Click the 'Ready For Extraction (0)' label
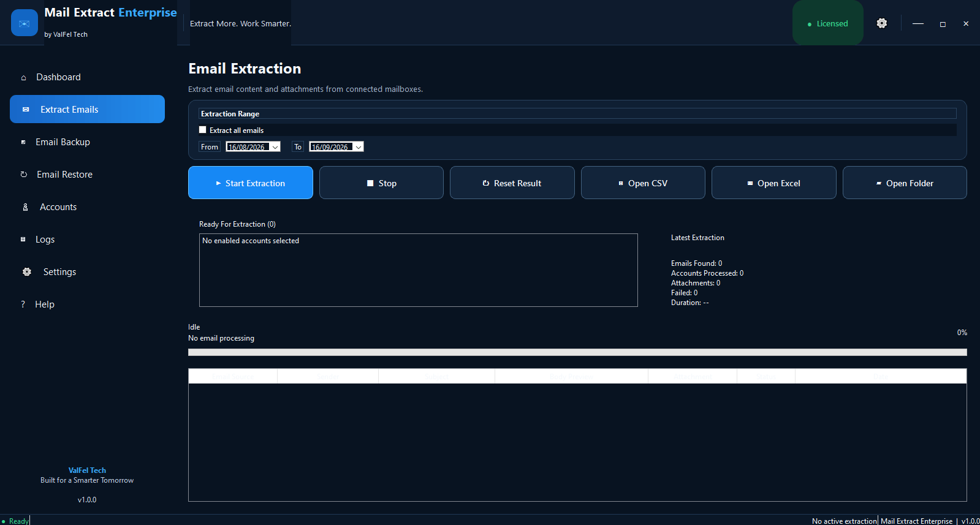980x525 pixels. click(237, 224)
